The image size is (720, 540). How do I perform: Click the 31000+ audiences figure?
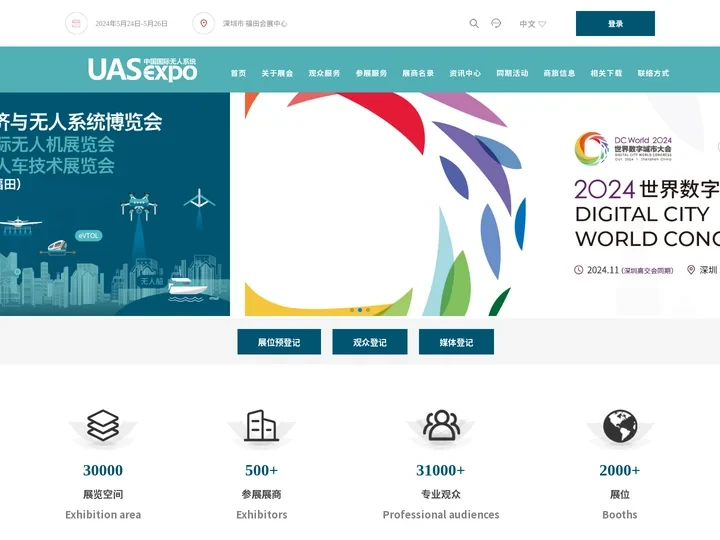click(x=441, y=470)
